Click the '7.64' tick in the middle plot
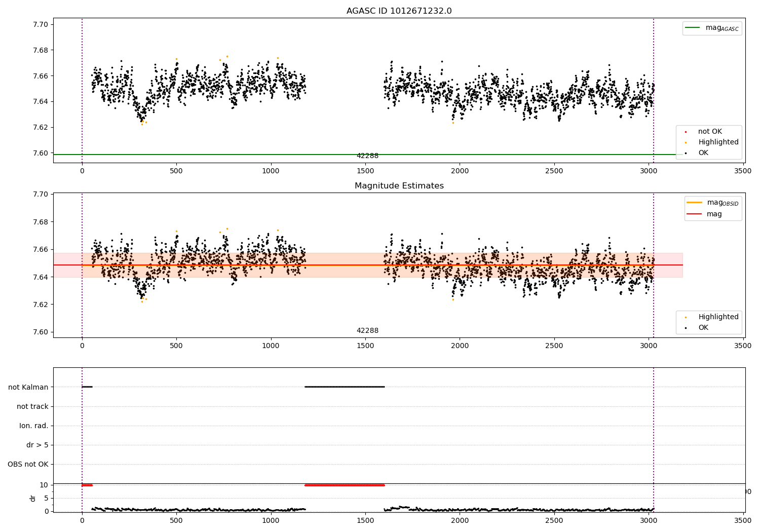Viewport: 760px width, 532px height. (41, 277)
